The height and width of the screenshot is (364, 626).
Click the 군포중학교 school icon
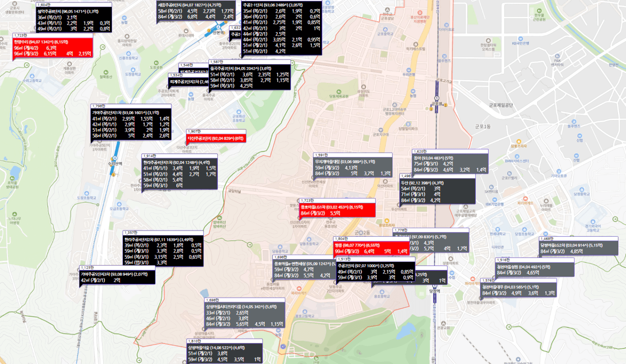click(385, 29)
